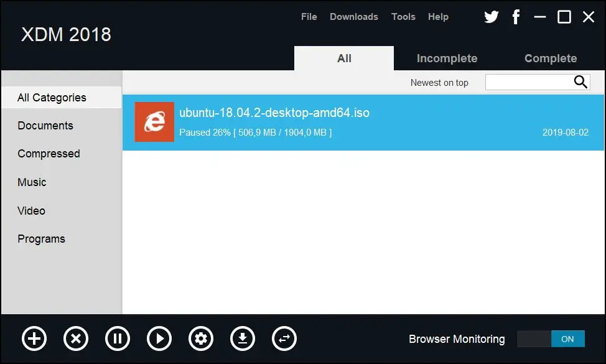
Task: Open the Tools menu
Action: pyautogui.click(x=403, y=17)
